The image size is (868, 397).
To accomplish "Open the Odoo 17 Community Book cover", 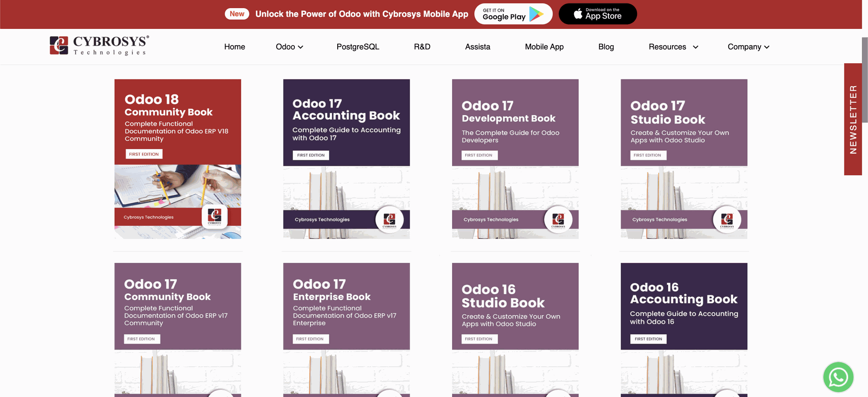I will [x=178, y=330].
